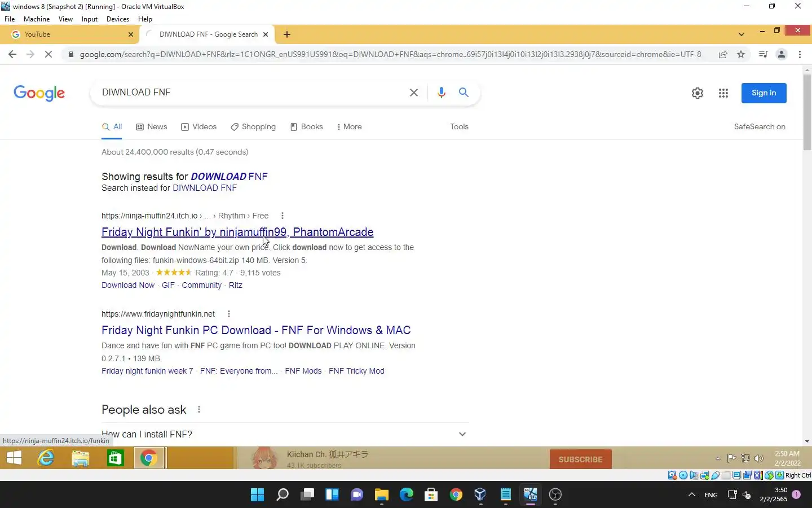Open the FNF Mods sitelink
The image size is (812, 508).
(x=303, y=371)
